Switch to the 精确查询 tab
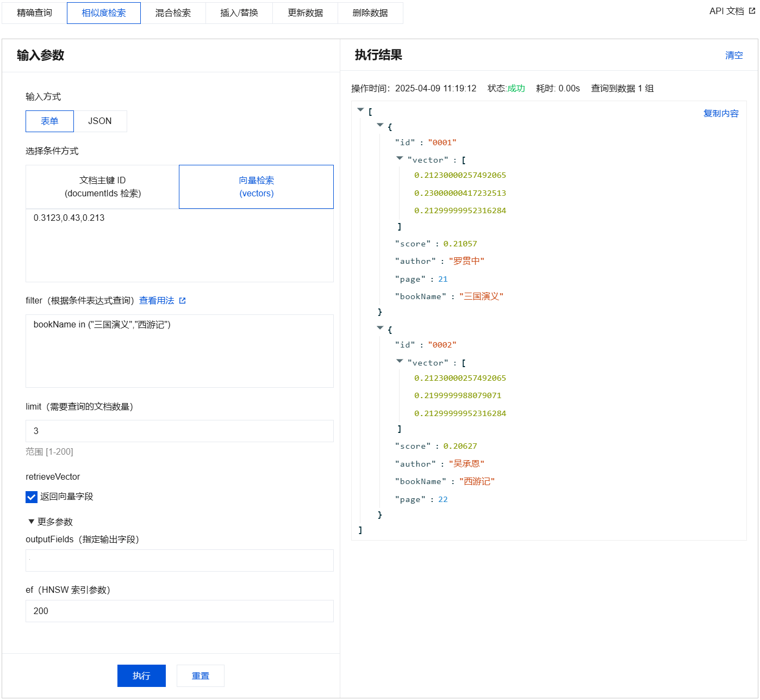Image resolution: width=760 pixels, height=700 pixels. coord(34,13)
